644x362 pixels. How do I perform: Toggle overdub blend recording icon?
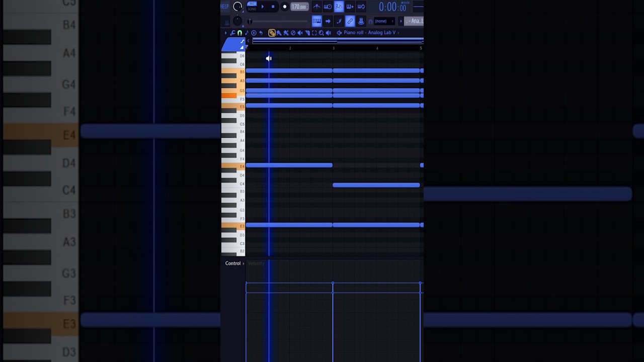(x=350, y=7)
